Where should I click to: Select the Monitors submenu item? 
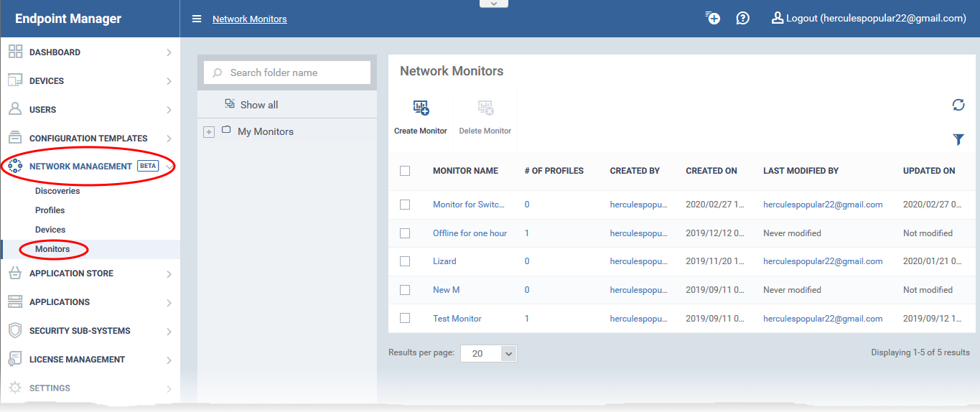click(x=52, y=249)
